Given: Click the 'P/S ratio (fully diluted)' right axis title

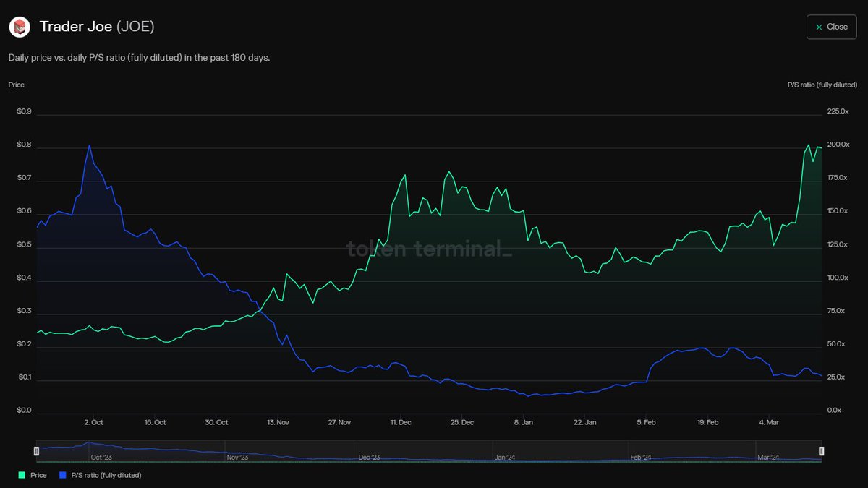Looking at the screenshot, I should coord(822,85).
